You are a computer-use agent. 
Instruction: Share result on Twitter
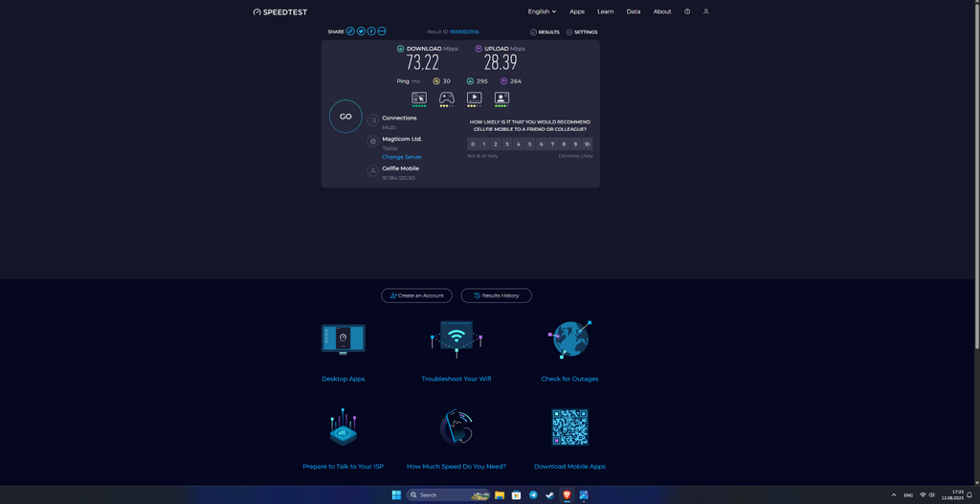361,32
